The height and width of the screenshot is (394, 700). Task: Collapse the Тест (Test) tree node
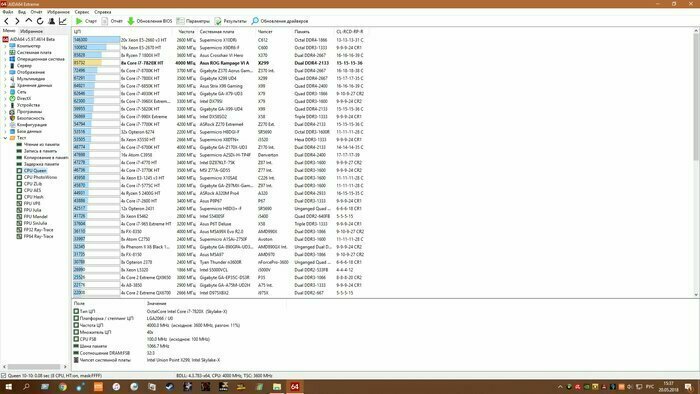(x=5, y=138)
